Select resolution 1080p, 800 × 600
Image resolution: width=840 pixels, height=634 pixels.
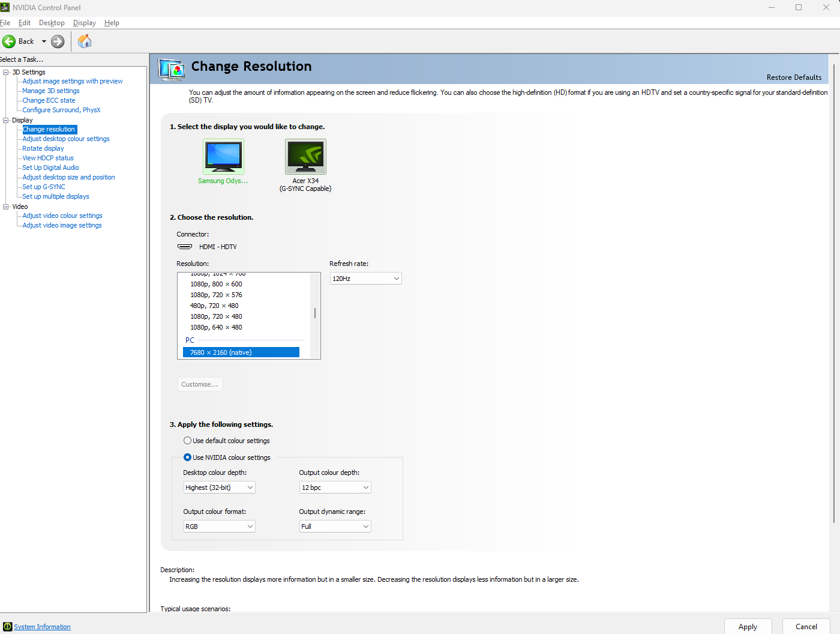(216, 284)
